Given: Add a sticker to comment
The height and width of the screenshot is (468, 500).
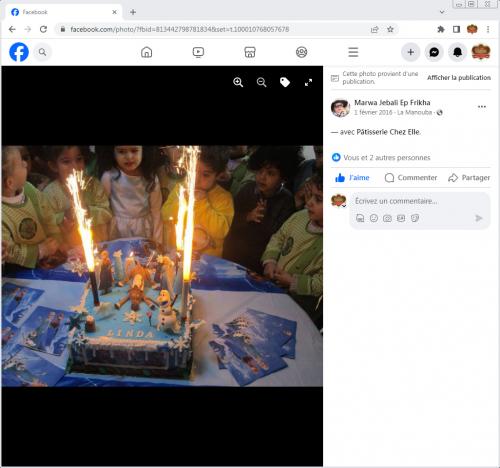Looking at the screenshot, I should click(414, 218).
